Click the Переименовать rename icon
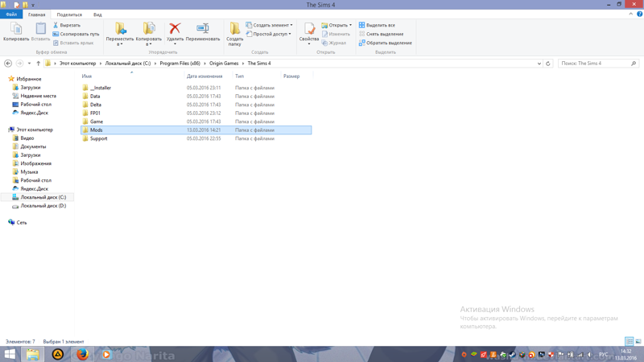This screenshot has width=644, height=362. [x=203, y=28]
